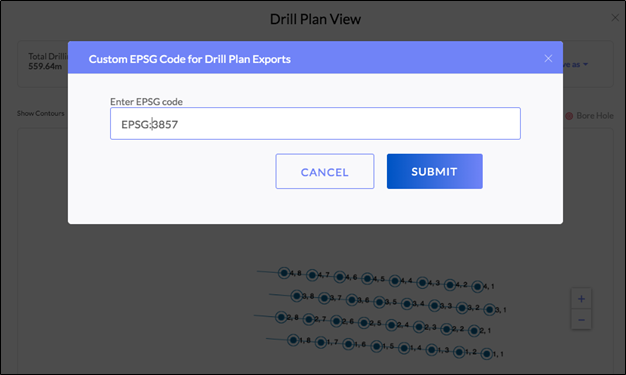Cancel the EPSG code dialog

[x=325, y=171]
